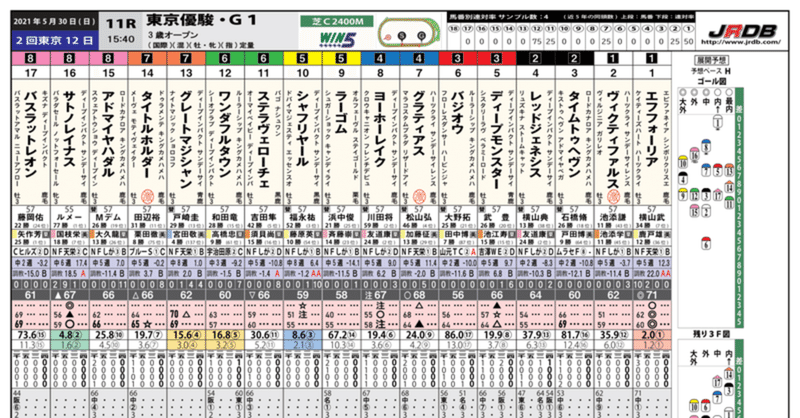Click the win odds 2.0
Viewport: 800px width, 418px height.
point(647,335)
